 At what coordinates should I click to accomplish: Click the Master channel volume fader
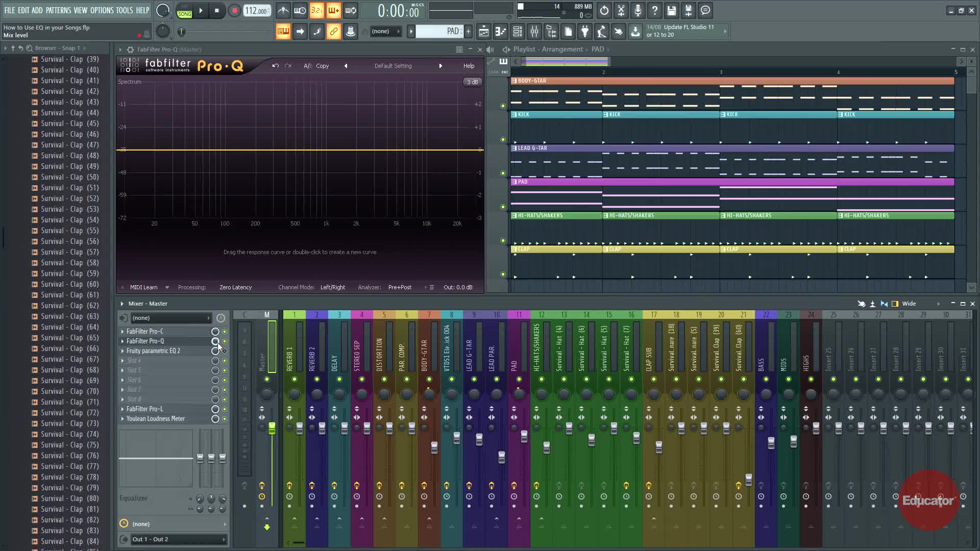[x=272, y=428]
